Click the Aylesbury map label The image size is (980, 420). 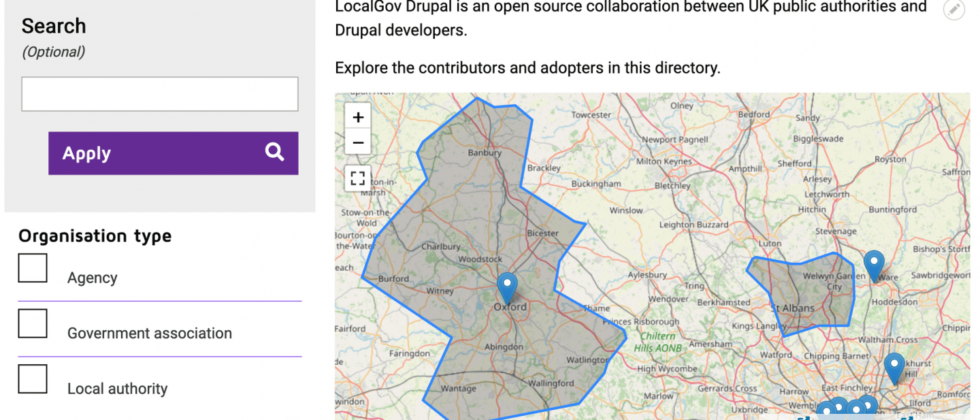647,276
